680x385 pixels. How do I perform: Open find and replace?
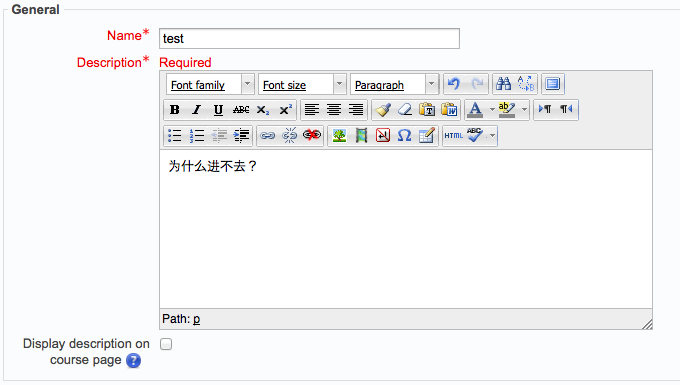(526, 84)
